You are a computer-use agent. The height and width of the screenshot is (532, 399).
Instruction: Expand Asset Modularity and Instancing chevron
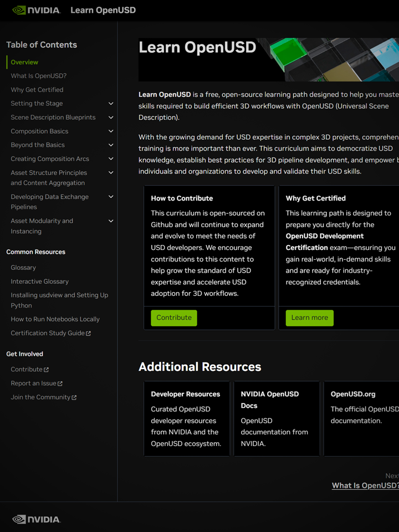tap(111, 221)
